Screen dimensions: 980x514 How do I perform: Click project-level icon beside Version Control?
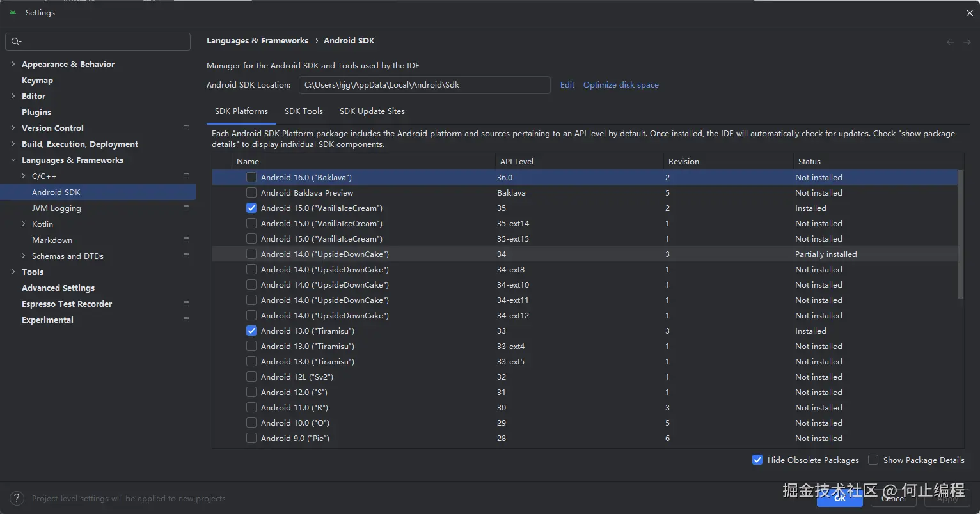[x=186, y=128]
